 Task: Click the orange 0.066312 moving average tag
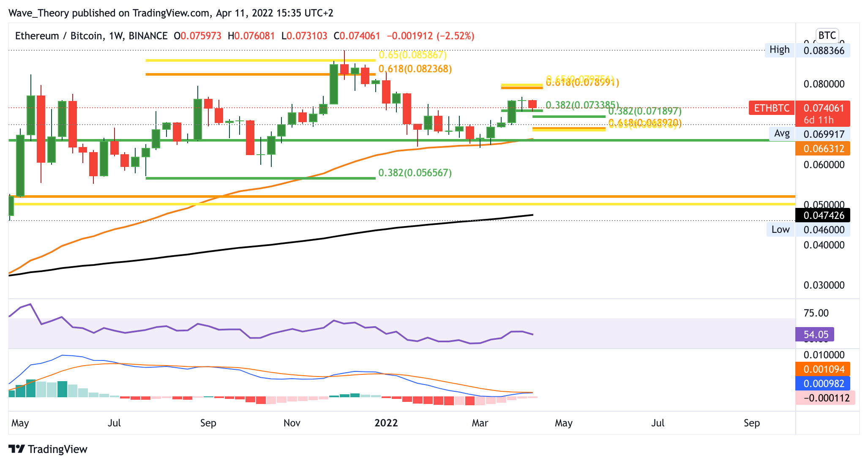pyautogui.click(x=823, y=149)
